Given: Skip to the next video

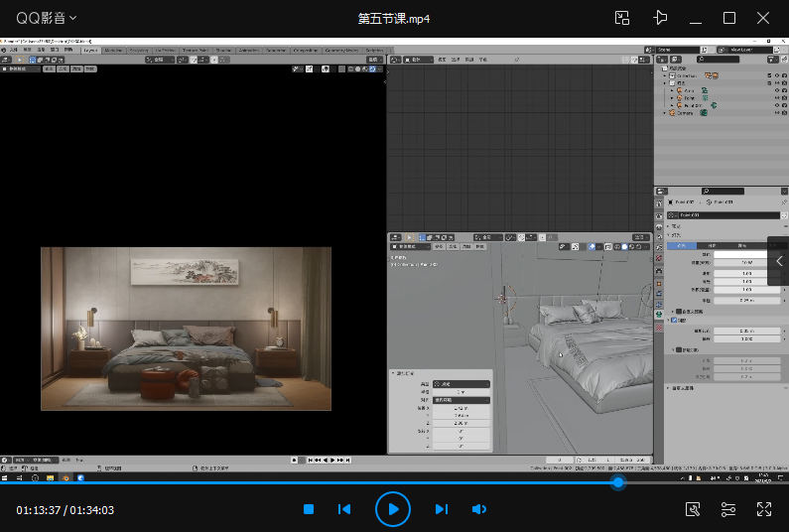Looking at the screenshot, I should click(442, 509).
